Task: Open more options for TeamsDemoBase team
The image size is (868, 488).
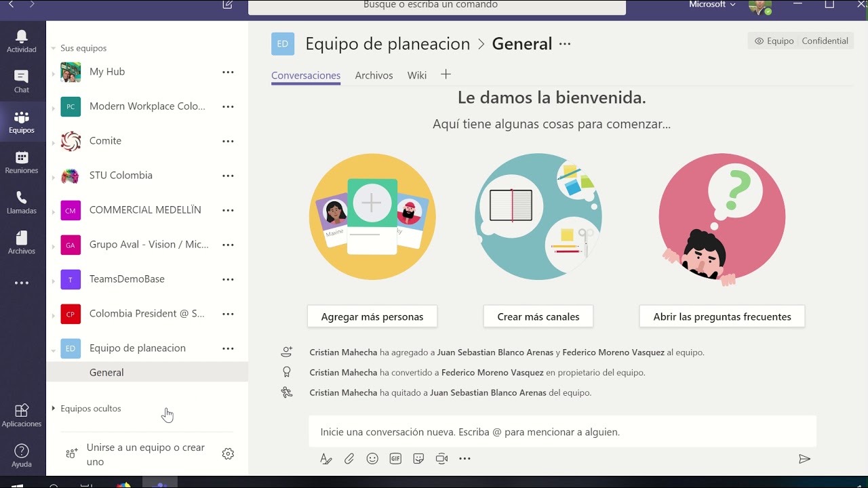Action: pyautogui.click(x=228, y=279)
